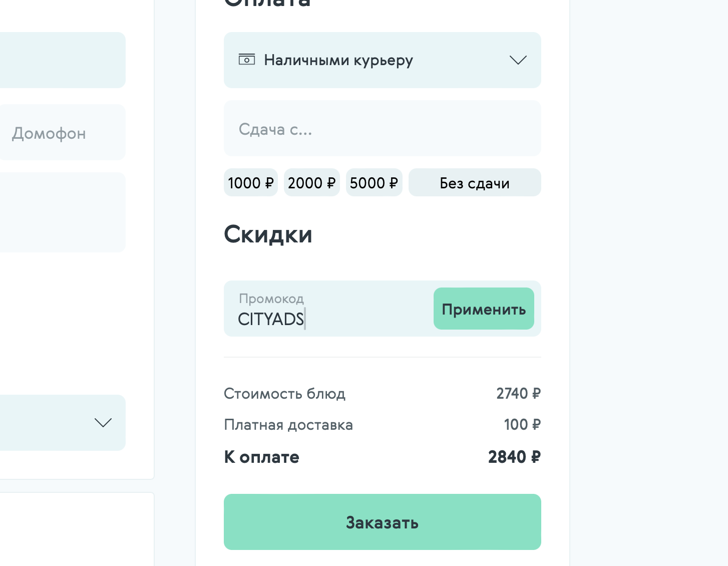
Task: Pick the 5000 ₽ change option
Action: [x=374, y=182]
